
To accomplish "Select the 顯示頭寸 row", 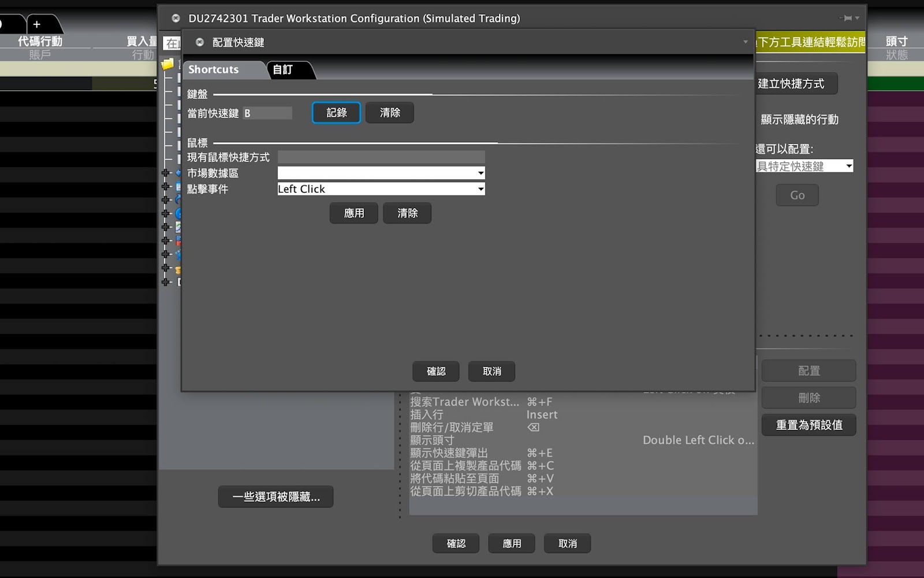I will (x=583, y=440).
